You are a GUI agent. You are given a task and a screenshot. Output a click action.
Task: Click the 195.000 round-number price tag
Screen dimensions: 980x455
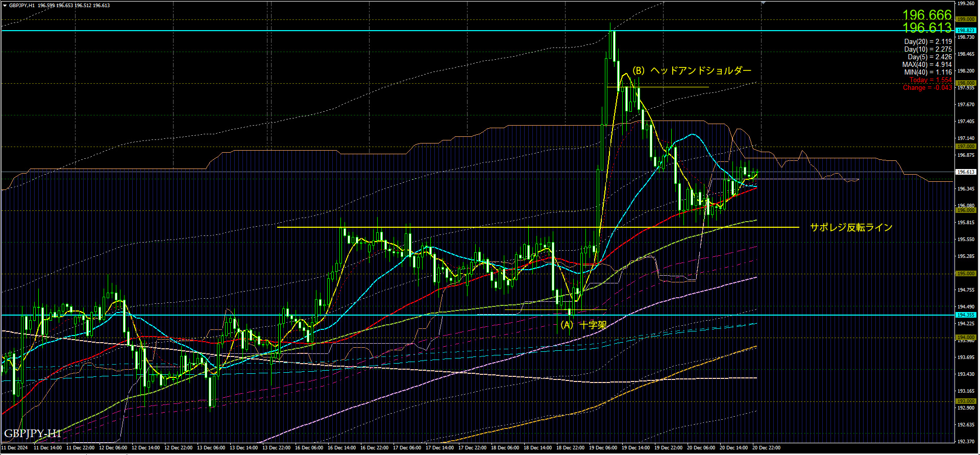pos(966,274)
